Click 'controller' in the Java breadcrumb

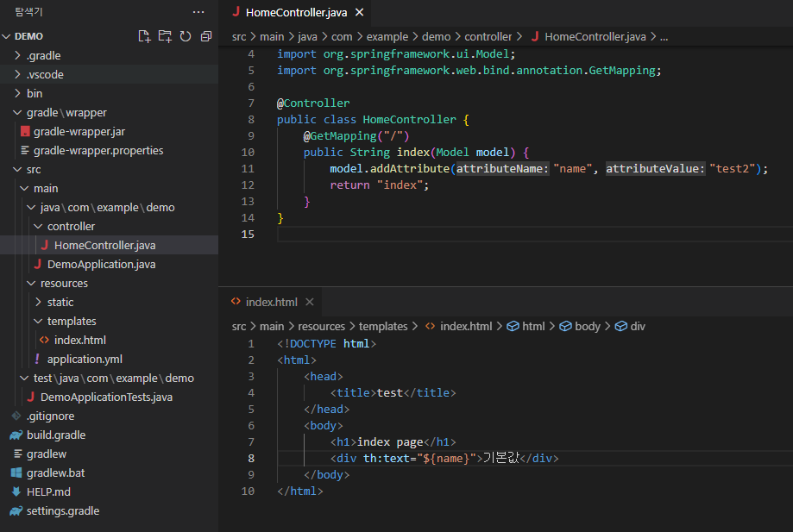click(488, 36)
